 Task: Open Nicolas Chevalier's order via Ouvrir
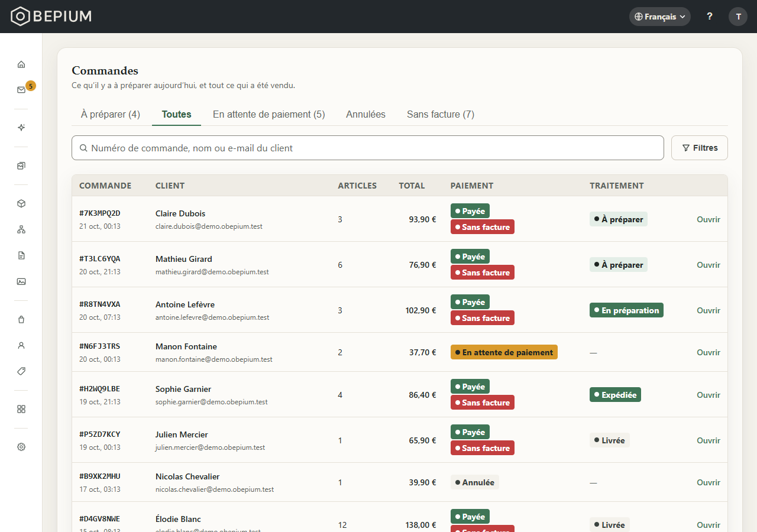709,482
